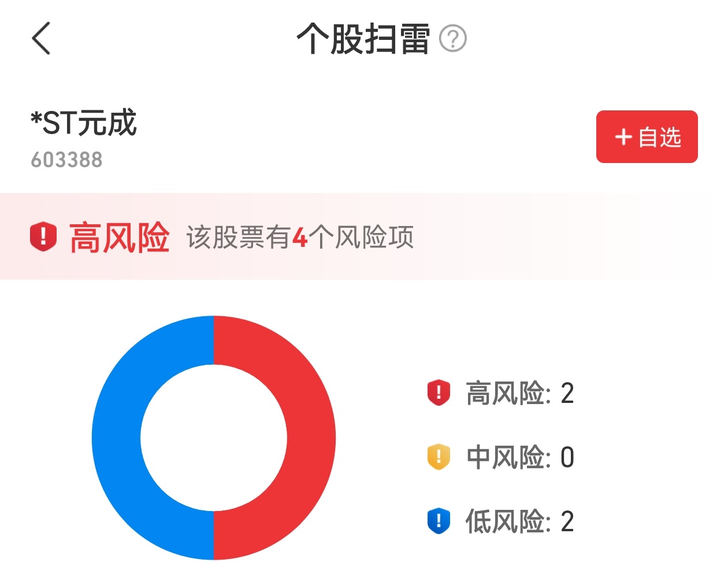
Task: Select the large red 高风险 banner label
Action: click(x=119, y=237)
